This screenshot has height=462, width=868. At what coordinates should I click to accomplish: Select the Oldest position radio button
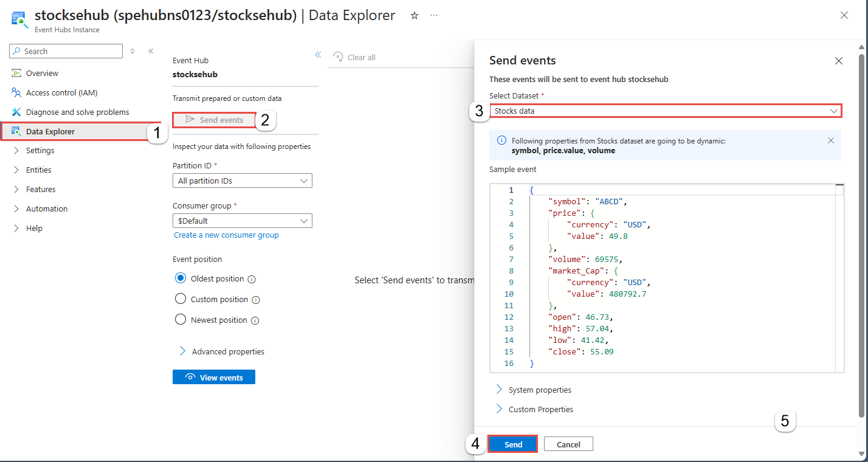tap(180, 278)
